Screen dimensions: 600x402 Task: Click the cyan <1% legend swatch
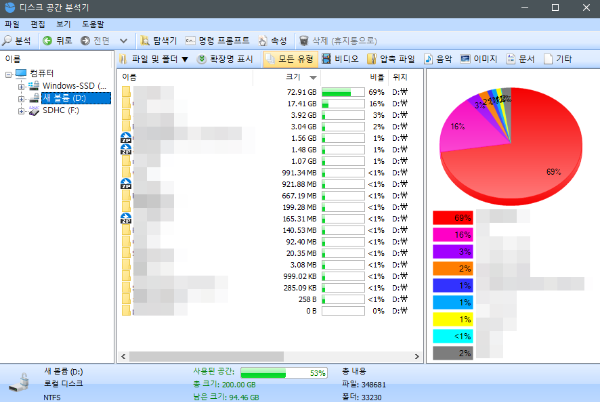453,336
